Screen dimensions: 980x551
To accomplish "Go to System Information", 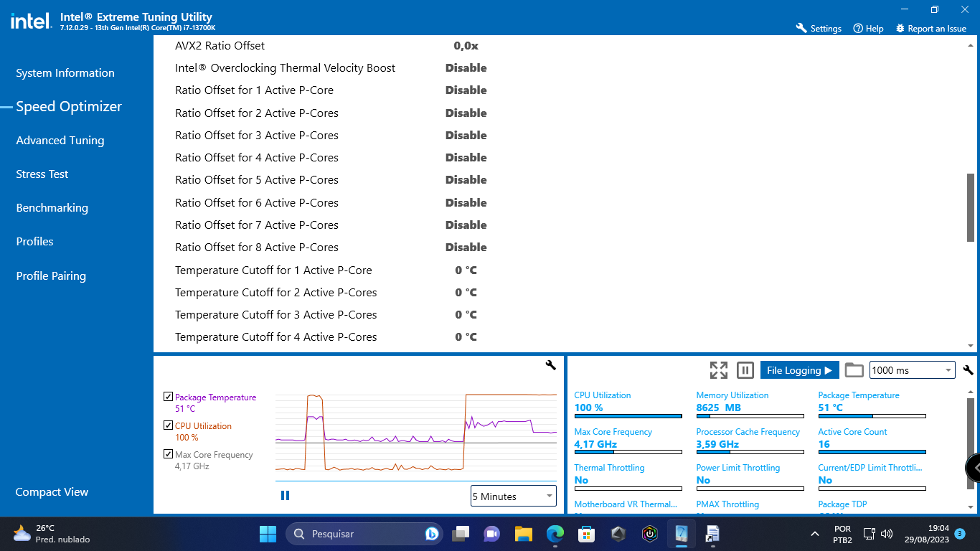I will pyautogui.click(x=65, y=72).
